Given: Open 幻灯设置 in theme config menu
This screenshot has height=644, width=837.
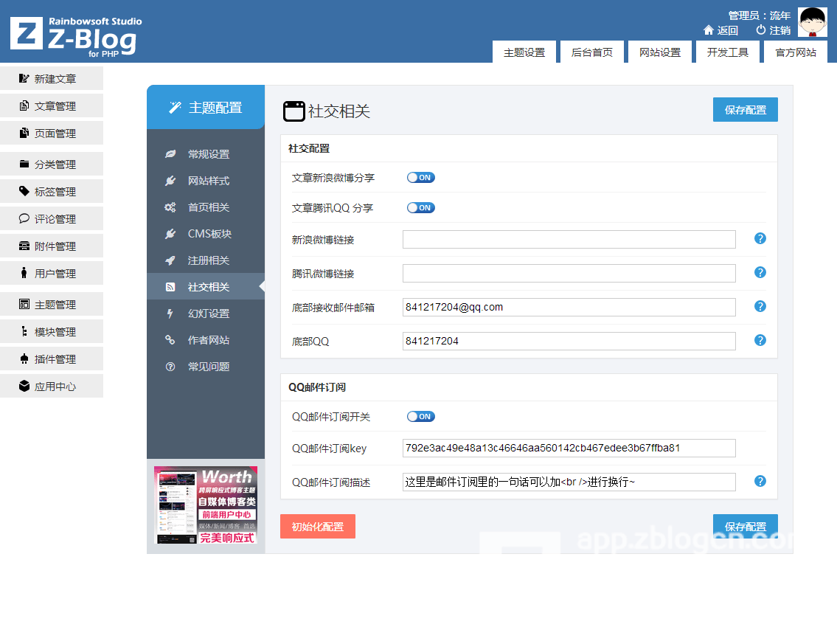Looking at the screenshot, I should pos(208,314).
